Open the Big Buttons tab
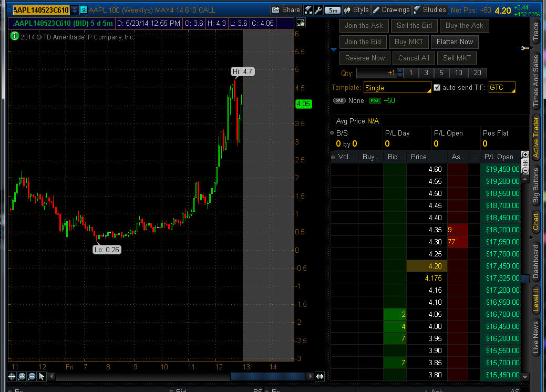This screenshot has height=392, width=546. tap(535, 185)
